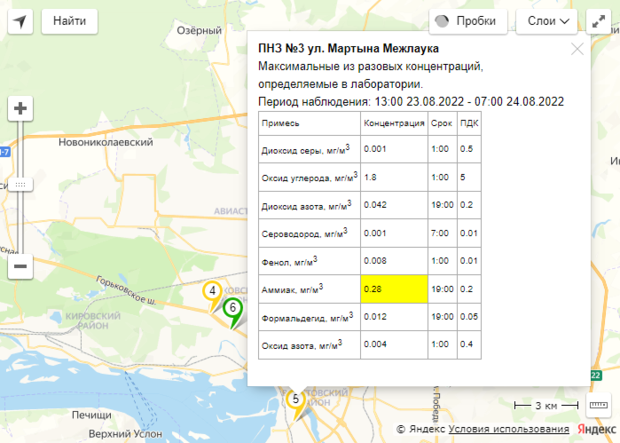Screen dimensions: 620x443
Task: Click the yellow highlighted 0.28 ammonia cell
Action: click(394, 288)
